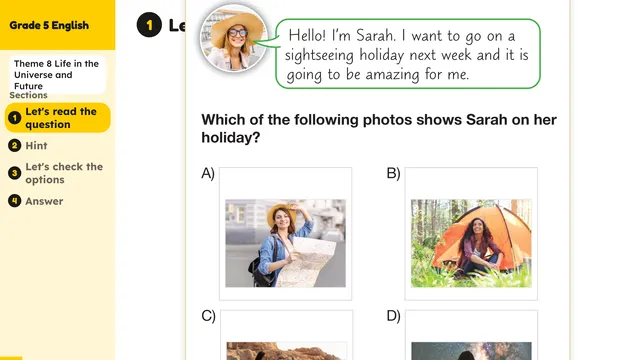Screen dimensions: 640x360
Task: Click the Hint section number 2 icon
Action: coord(15,146)
